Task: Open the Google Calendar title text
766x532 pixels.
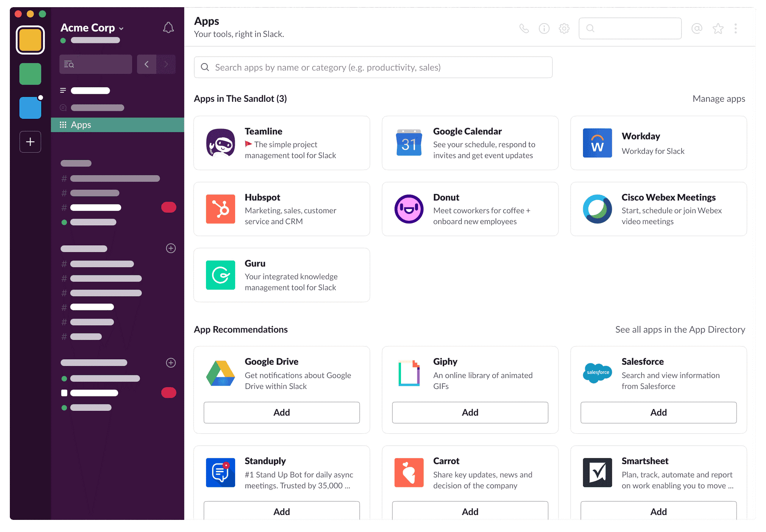Action: [467, 131]
